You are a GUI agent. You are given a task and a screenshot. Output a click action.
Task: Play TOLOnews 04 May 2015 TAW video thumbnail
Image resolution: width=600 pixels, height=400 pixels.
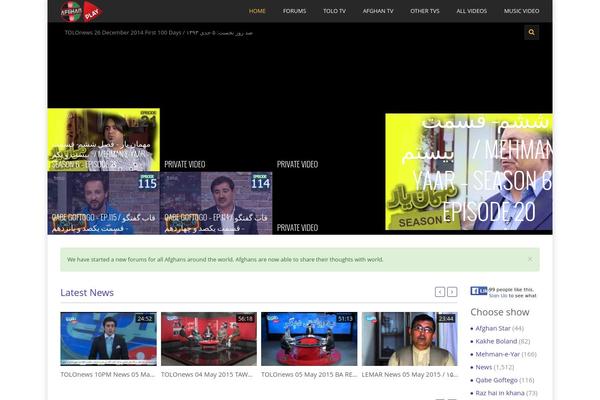[209, 339]
